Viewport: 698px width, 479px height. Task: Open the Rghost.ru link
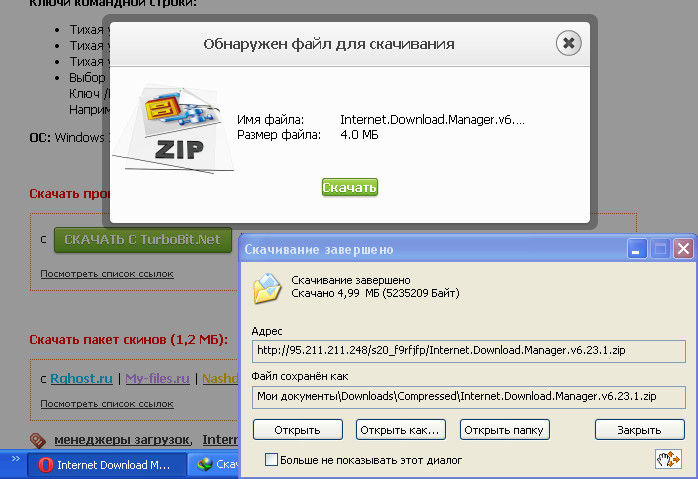(x=83, y=379)
